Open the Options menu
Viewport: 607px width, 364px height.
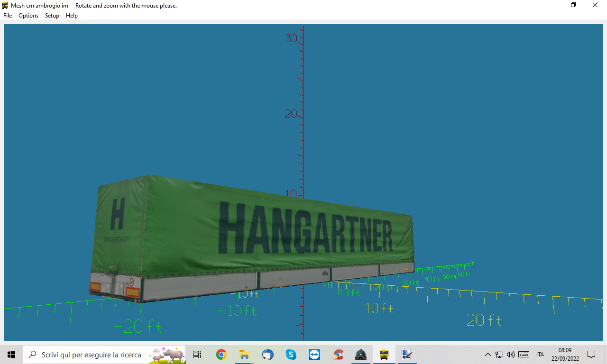pos(28,16)
